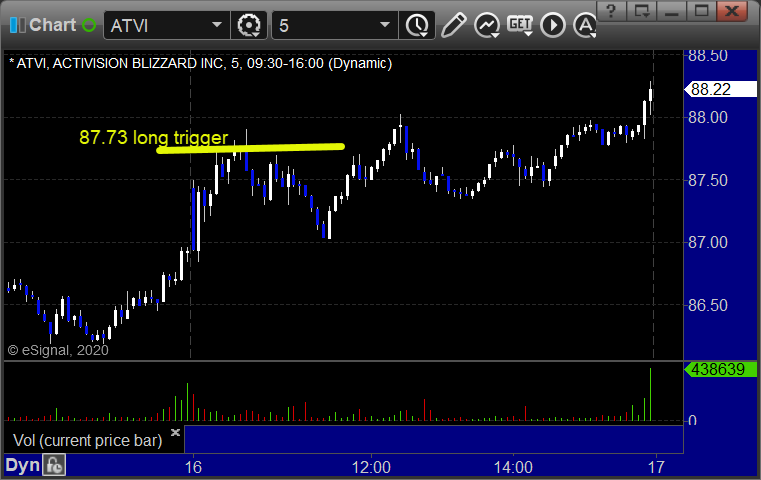
Task: Click the pop-out window button
Action: pyautogui.click(x=642, y=11)
